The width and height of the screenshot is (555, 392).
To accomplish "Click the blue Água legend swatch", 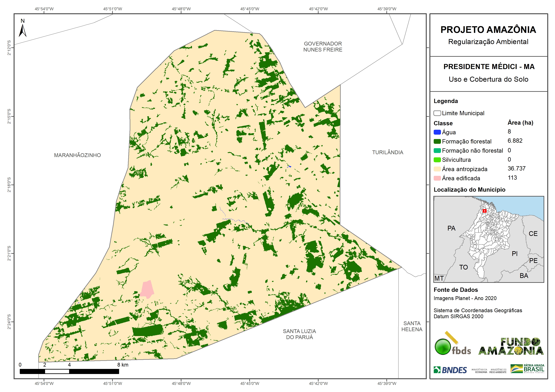I will click(437, 132).
